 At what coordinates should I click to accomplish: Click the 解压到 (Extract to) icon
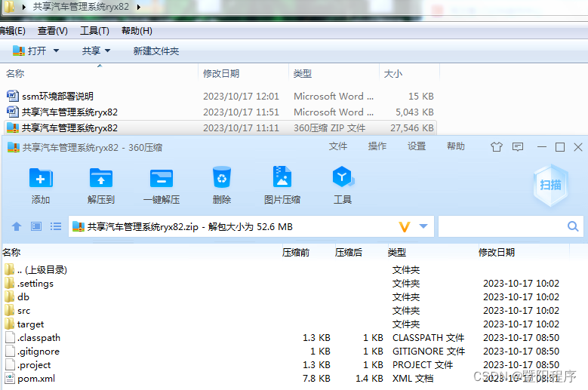coord(101,178)
